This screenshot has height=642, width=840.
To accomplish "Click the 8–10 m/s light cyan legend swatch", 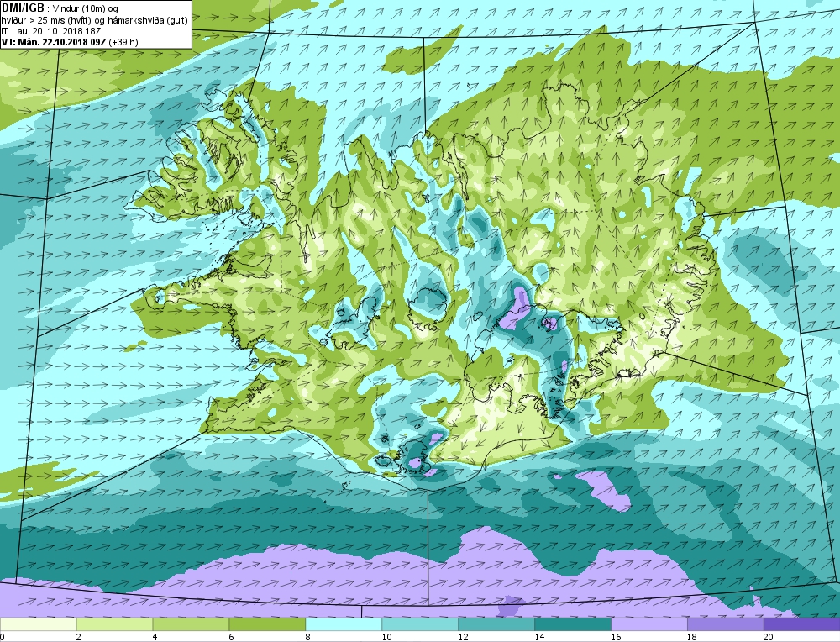I will pos(344,624).
